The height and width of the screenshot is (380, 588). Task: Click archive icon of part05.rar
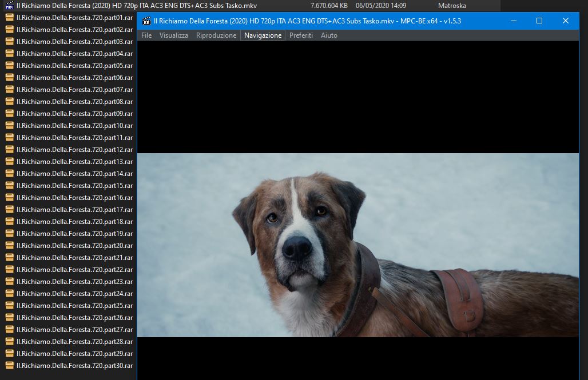[10, 66]
